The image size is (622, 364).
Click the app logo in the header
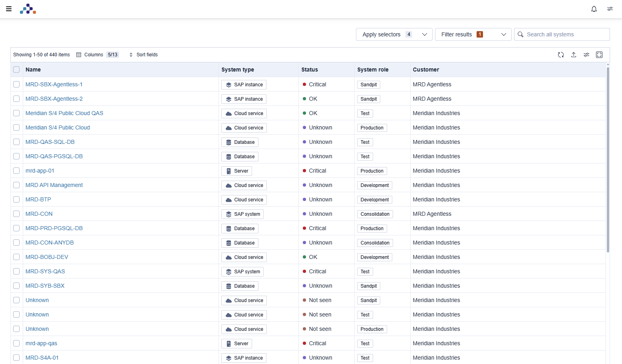28,8
